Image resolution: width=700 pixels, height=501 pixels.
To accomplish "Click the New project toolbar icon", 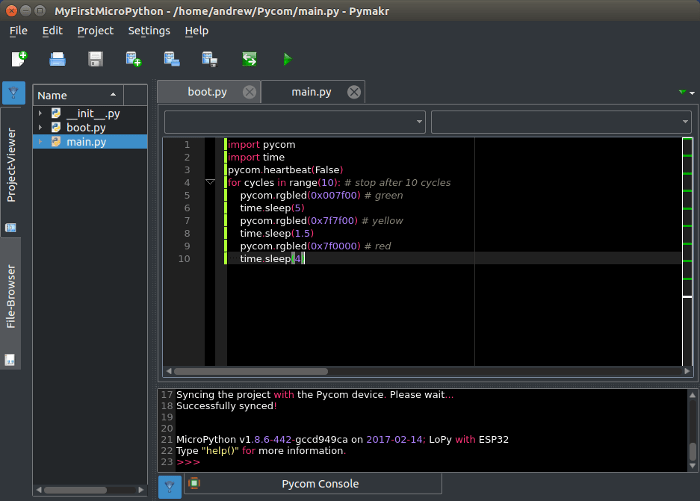I will point(134,60).
